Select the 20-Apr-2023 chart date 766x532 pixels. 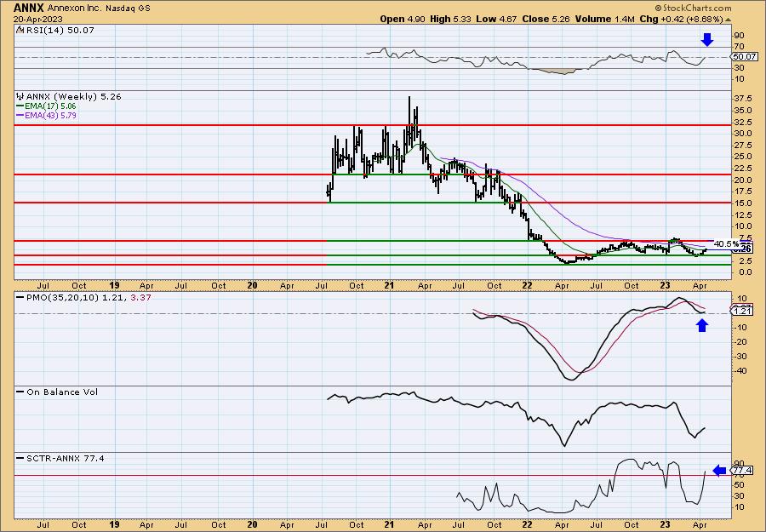[x=37, y=19]
